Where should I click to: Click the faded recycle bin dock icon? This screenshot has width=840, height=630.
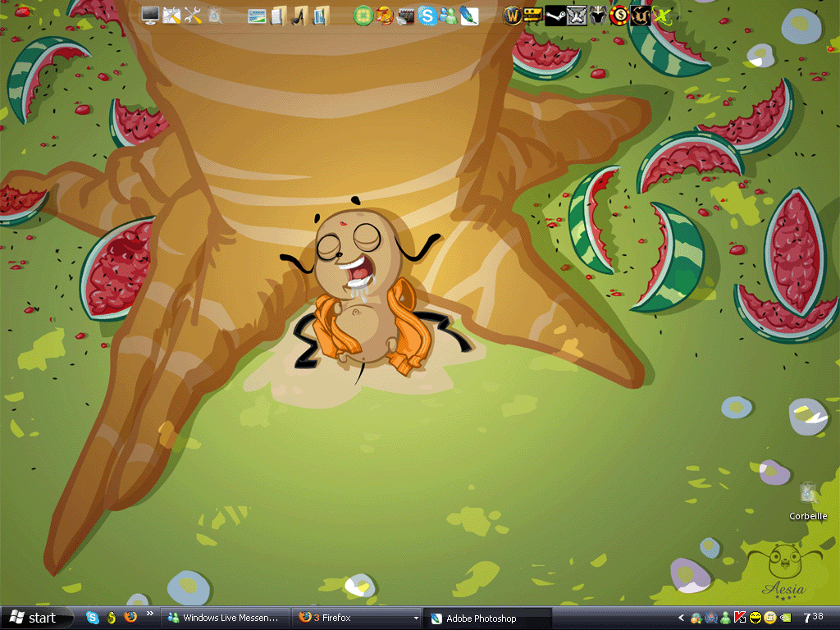215,15
